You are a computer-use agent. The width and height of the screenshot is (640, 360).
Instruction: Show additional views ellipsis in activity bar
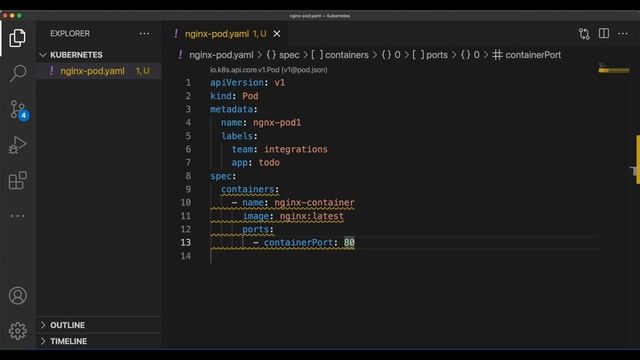tap(18, 216)
